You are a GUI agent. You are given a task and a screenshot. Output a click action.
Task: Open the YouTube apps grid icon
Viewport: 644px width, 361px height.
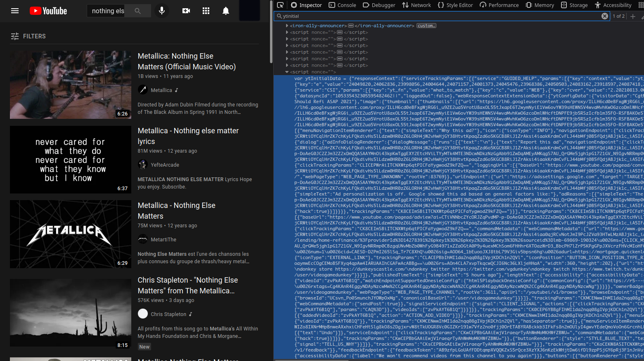tap(206, 11)
